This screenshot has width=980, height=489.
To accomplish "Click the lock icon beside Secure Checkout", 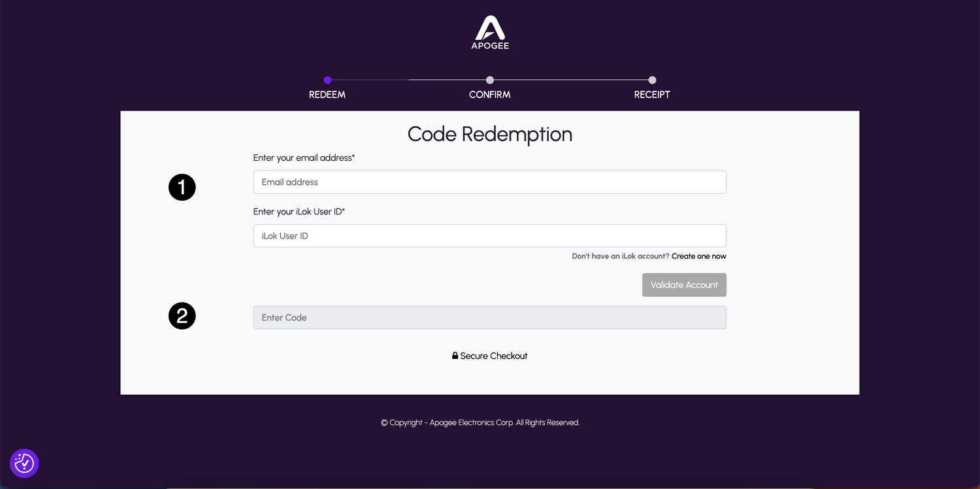I will (455, 356).
